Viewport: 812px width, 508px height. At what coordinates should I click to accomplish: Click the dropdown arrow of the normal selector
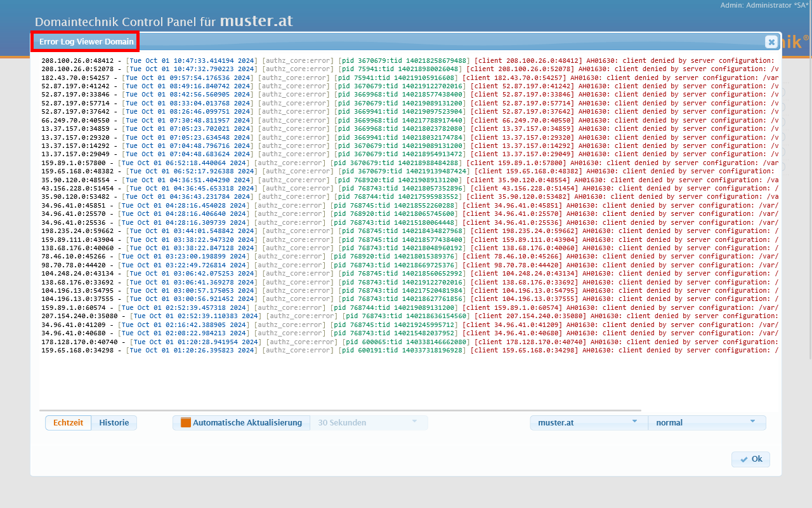(752, 422)
